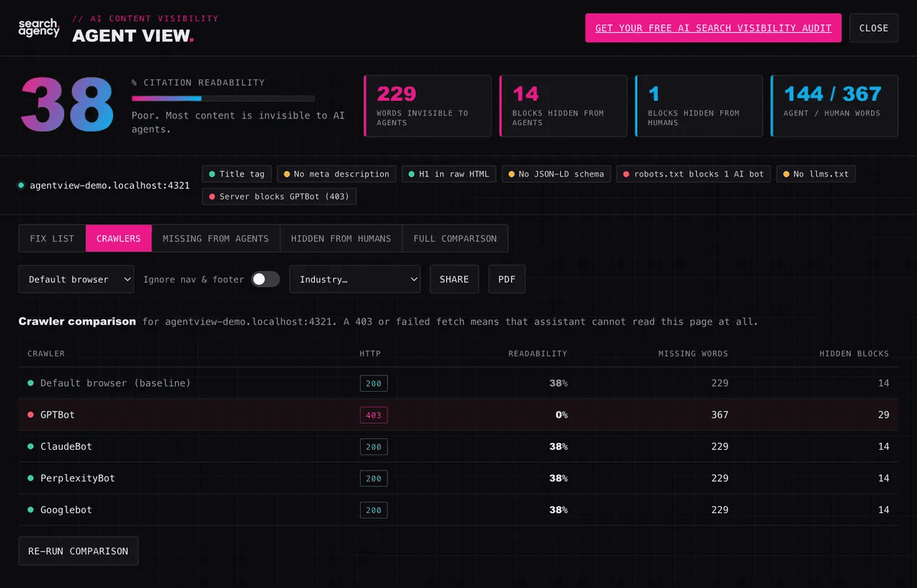Screen dimensions: 917x588
Task: Click the 403 HTTP badge for GPTBot
Action: coord(374,415)
